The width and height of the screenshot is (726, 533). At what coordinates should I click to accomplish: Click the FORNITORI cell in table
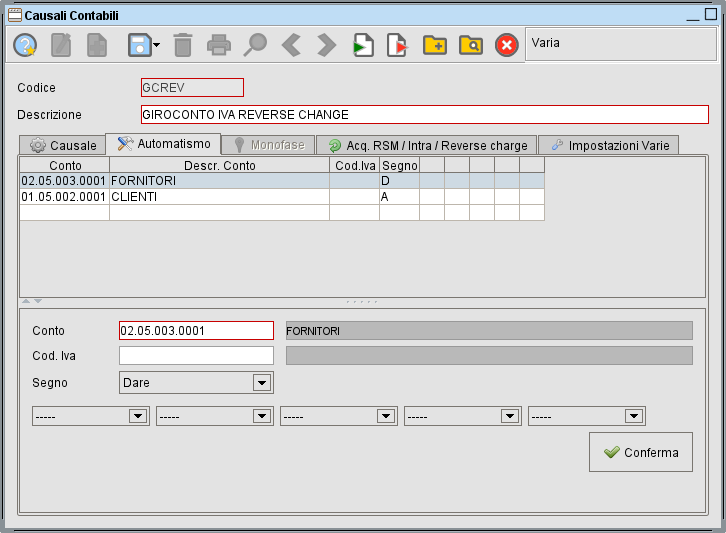coord(219,181)
